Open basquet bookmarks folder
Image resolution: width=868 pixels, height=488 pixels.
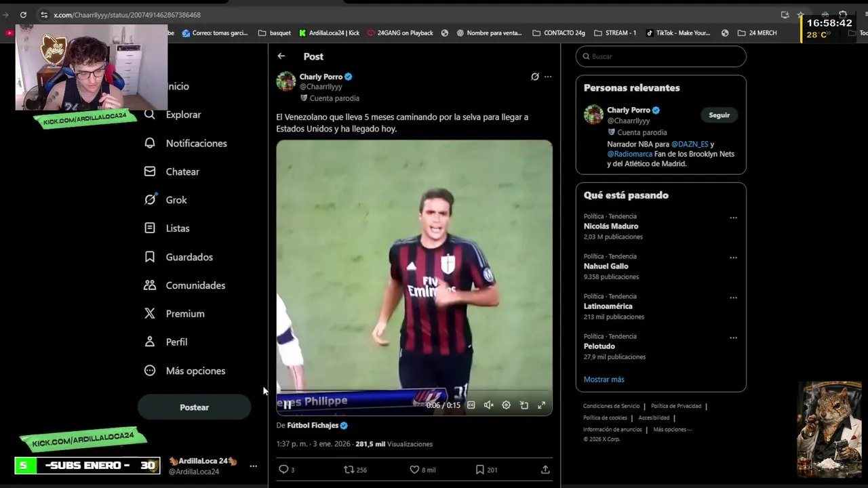275,33
